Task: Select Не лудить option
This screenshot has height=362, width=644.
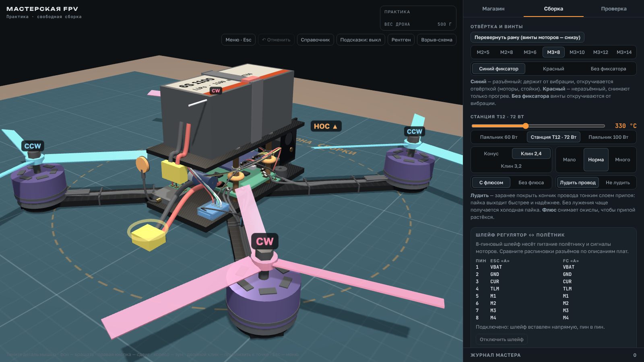Action: tap(617, 183)
